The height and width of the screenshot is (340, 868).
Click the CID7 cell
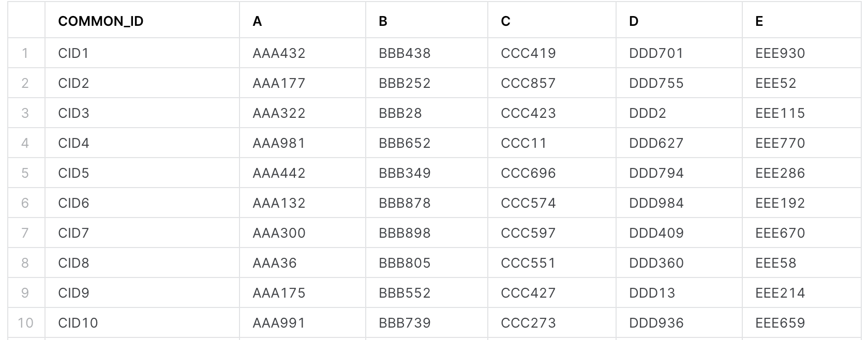point(73,233)
